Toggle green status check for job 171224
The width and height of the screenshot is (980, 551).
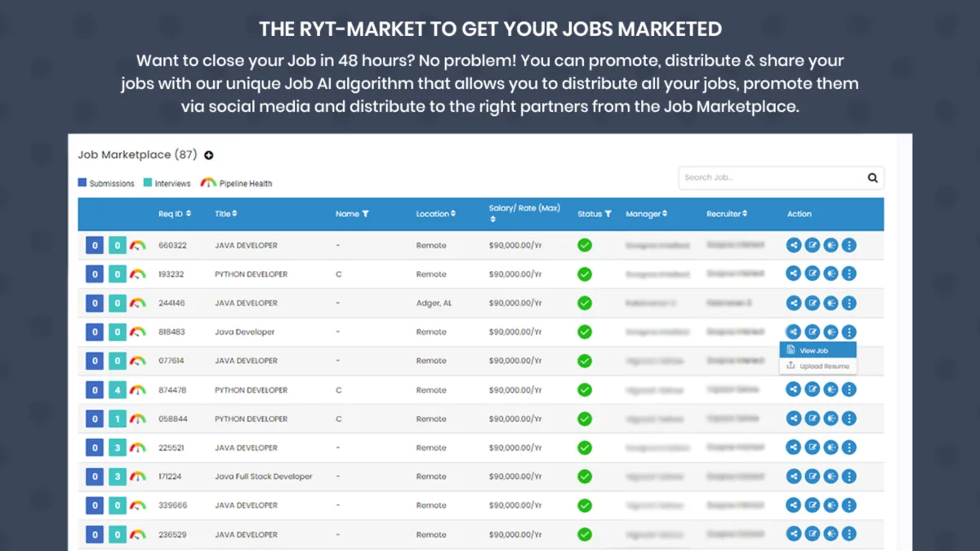(585, 476)
